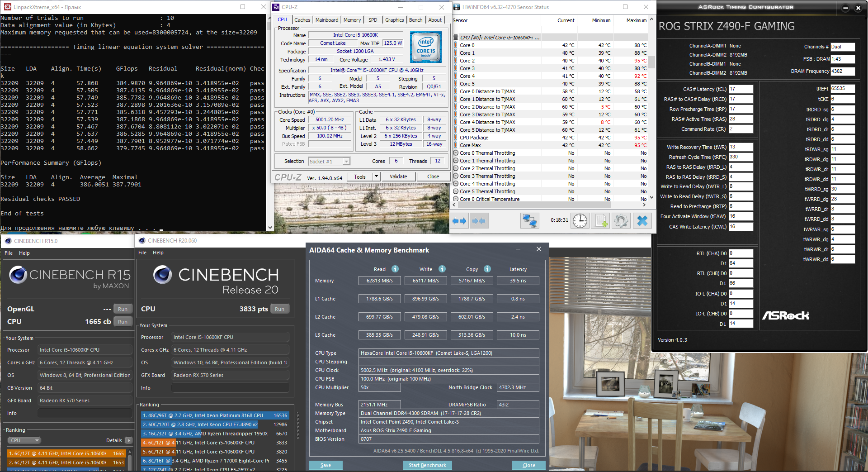Click the Command Rate (CR) field in ASRock
This screenshot has width=868, height=472.
[741, 129]
